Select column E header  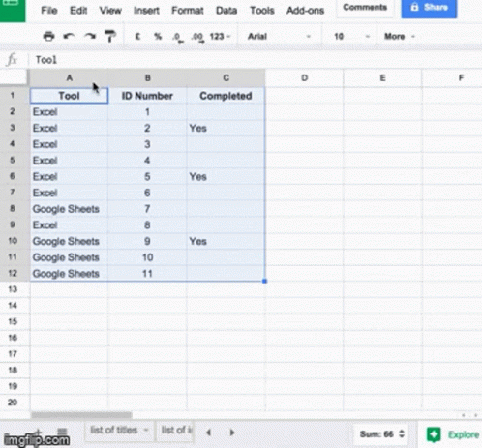[382, 78]
